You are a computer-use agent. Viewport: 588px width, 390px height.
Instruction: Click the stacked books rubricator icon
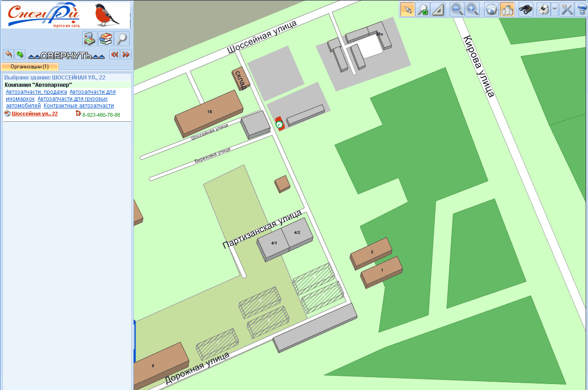(x=106, y=39)
